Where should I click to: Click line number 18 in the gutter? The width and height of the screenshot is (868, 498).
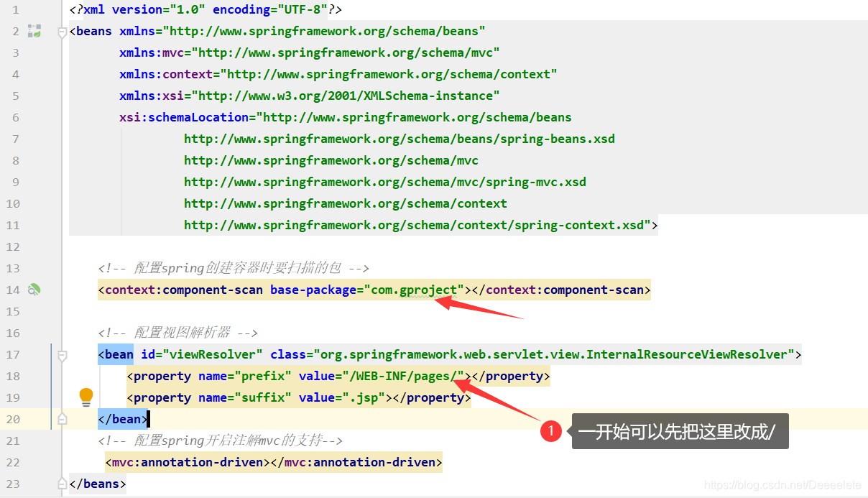[x=13, y=376]
